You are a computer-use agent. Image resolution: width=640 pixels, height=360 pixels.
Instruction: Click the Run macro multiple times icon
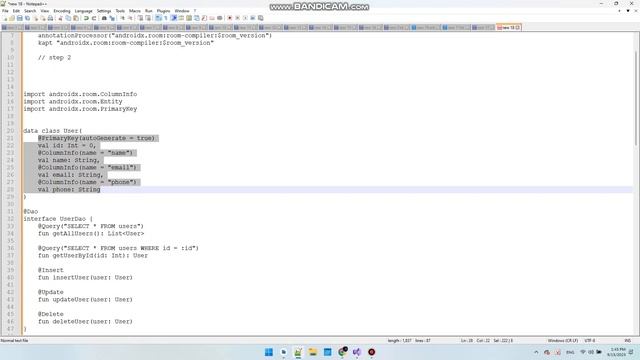tap(253, 18)
